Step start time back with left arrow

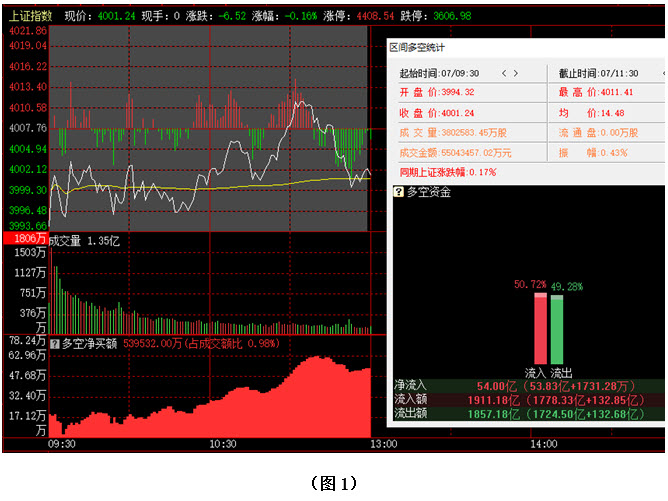tap(504, 73)
